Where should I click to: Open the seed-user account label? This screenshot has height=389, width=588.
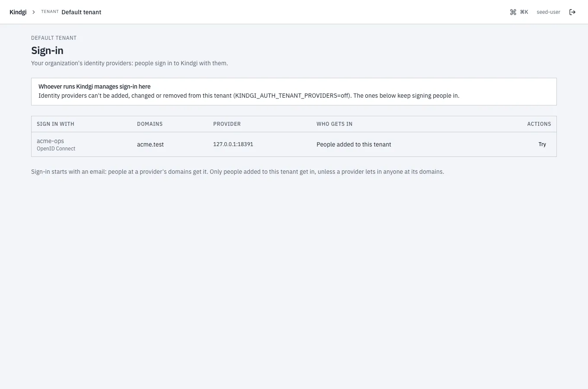click(548, 12)
